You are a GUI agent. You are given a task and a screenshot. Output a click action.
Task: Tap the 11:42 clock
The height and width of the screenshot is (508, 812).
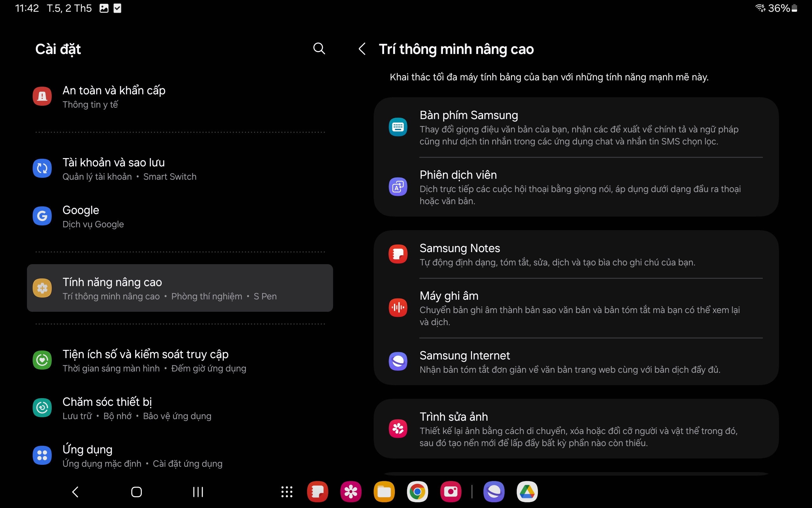click(27, 8)
